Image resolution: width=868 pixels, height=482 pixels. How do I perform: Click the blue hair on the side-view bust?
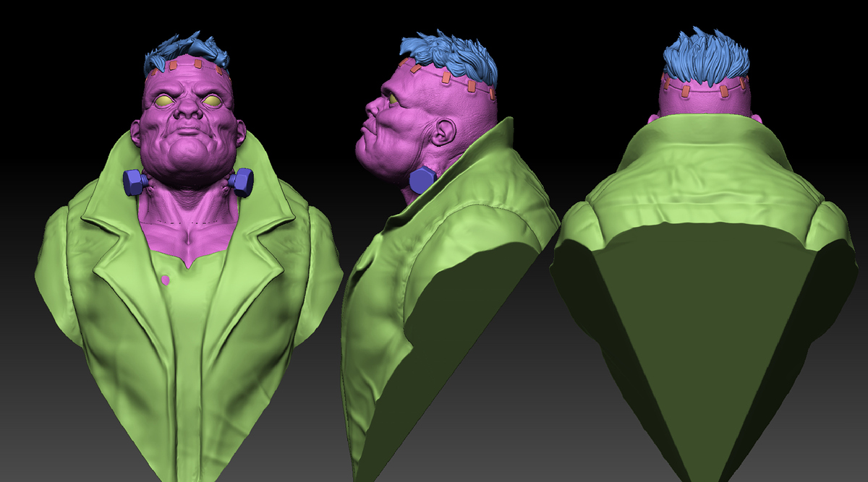point(448,58)
